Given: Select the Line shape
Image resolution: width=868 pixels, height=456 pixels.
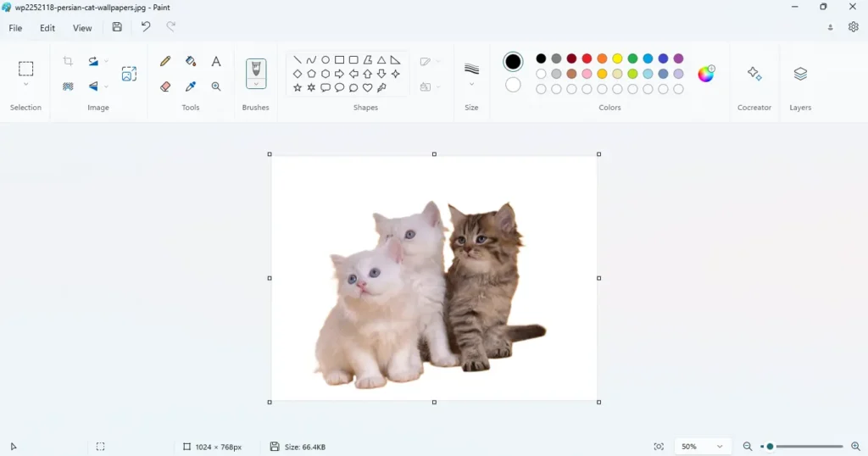Looking at the screenshot, I should (298, 60).
